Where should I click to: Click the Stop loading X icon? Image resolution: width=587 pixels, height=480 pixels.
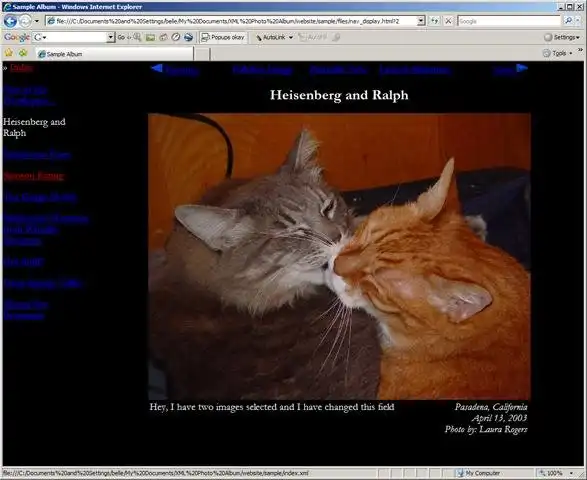point(448,21)
